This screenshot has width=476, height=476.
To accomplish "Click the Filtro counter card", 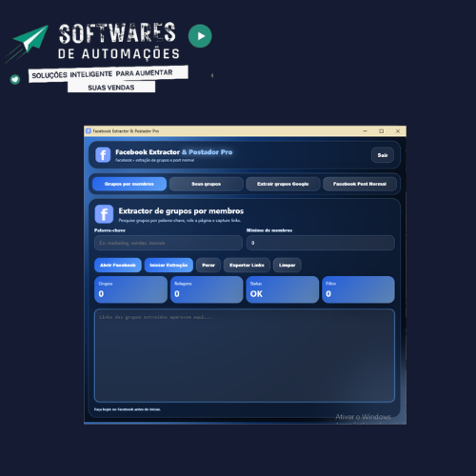I will [x=358, y=289].
